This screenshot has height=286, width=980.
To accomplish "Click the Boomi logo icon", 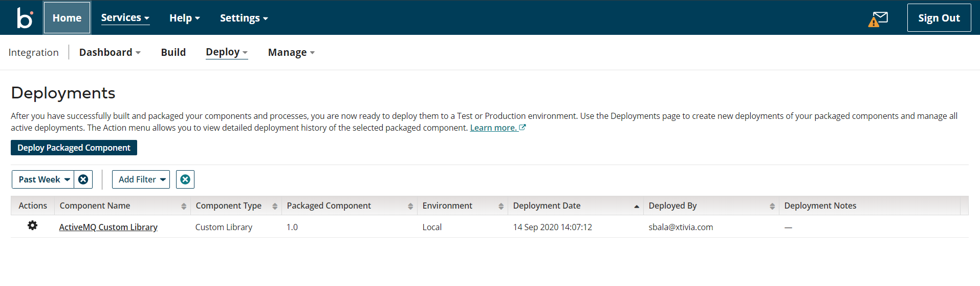I will coord(25,18).
